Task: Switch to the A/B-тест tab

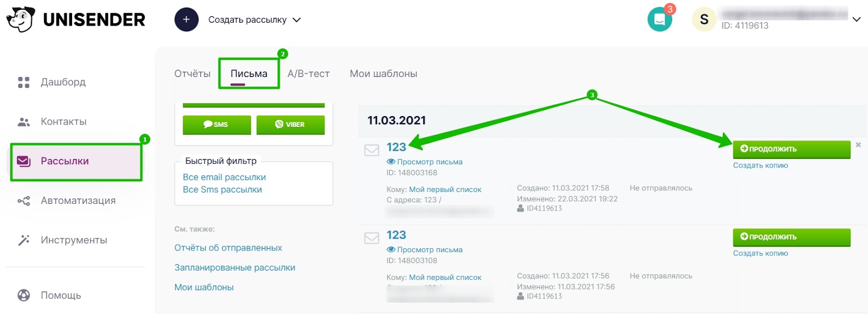Action: point(308,74)
